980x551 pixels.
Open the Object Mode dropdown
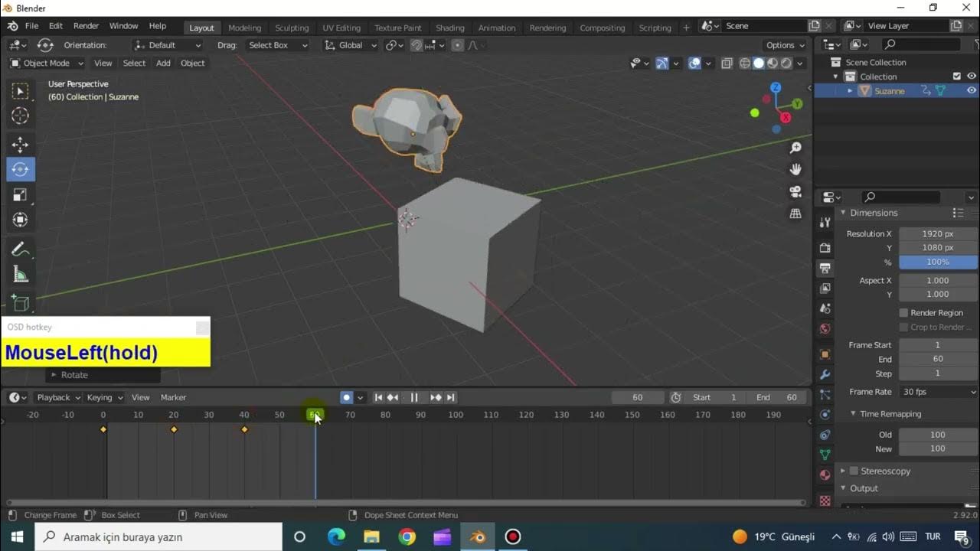point(48,64)
